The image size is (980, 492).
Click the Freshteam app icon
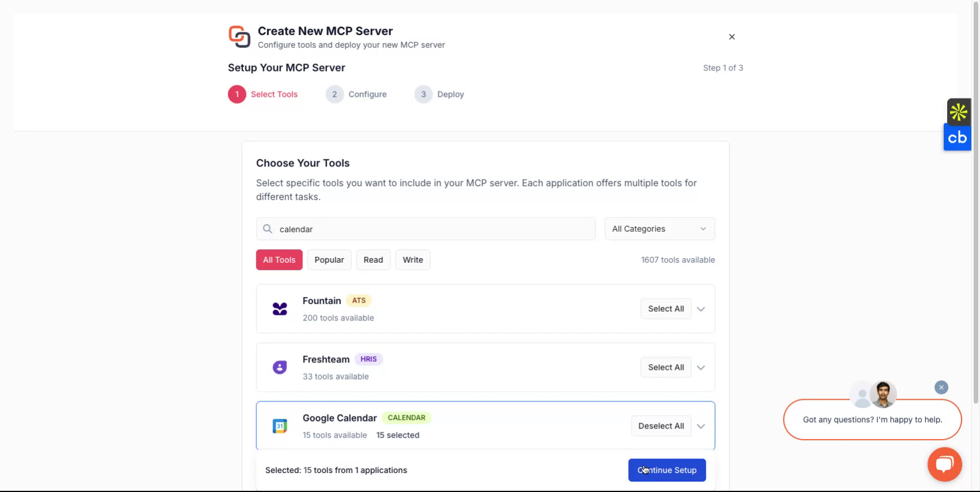280,368
